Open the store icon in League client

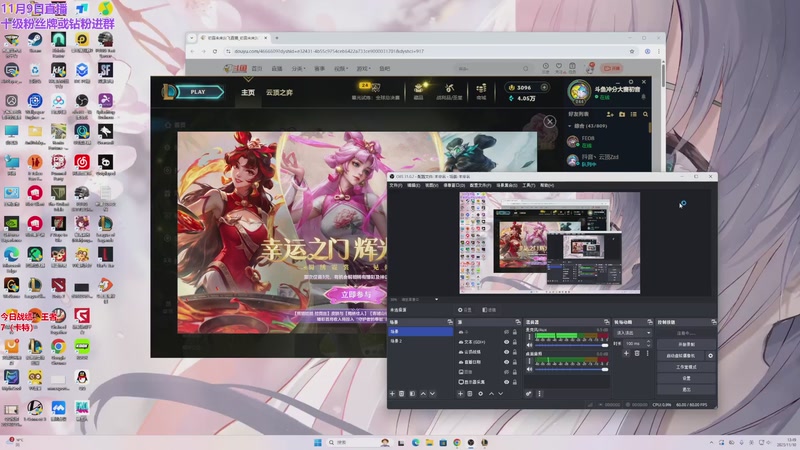(481, 90)
